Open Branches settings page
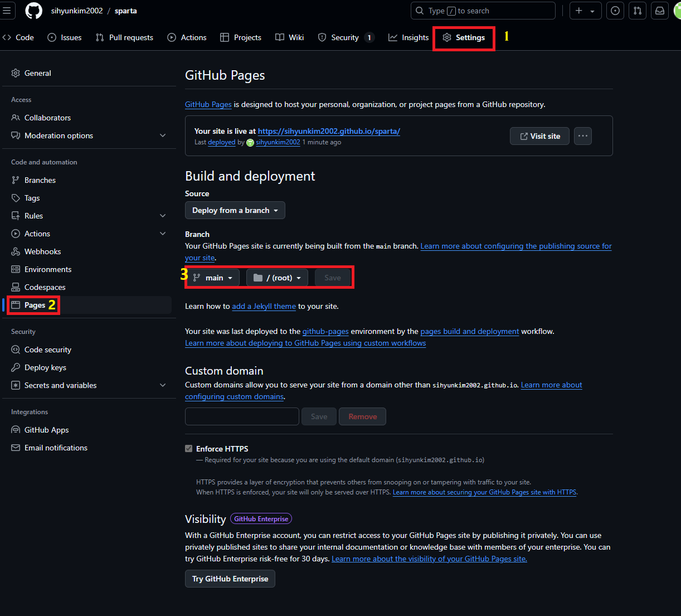This screenshot has width=681, height=616. [x=89, y=180]
